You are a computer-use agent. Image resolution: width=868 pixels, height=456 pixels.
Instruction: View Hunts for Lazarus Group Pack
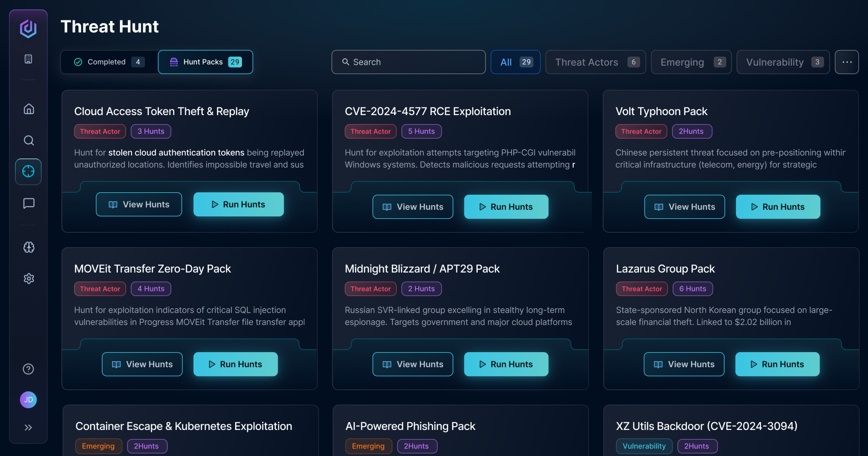(x=684, y=364)
